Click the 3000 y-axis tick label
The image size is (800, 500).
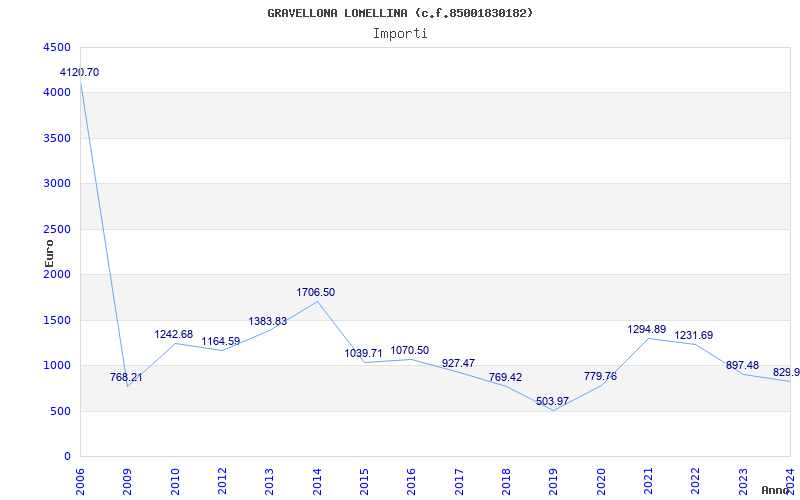tap(58, 184)
